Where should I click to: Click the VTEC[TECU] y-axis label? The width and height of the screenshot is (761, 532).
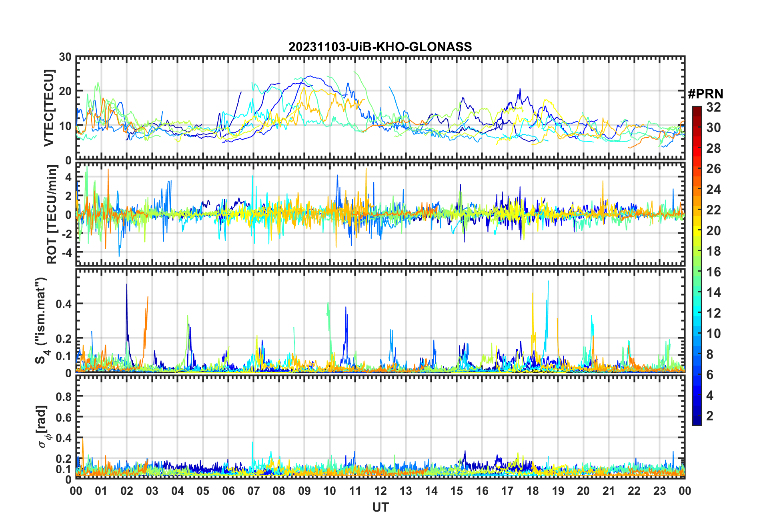(x=49, y=108)
